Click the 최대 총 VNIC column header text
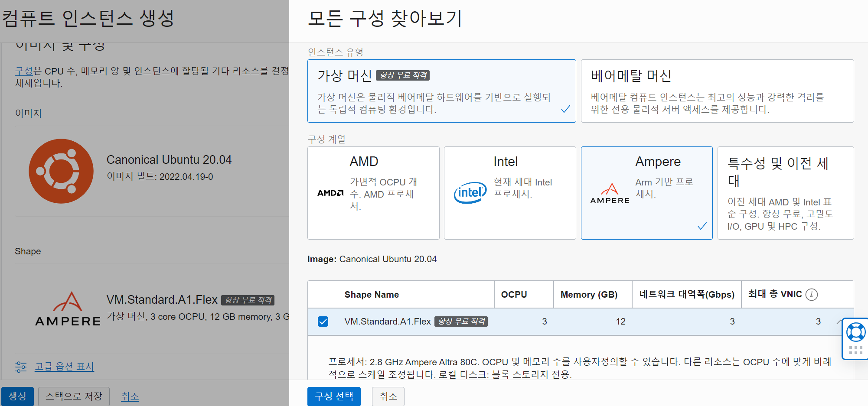 coord(775,294)
